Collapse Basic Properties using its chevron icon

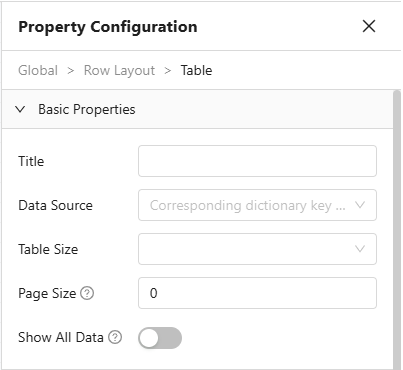(20, 109)
